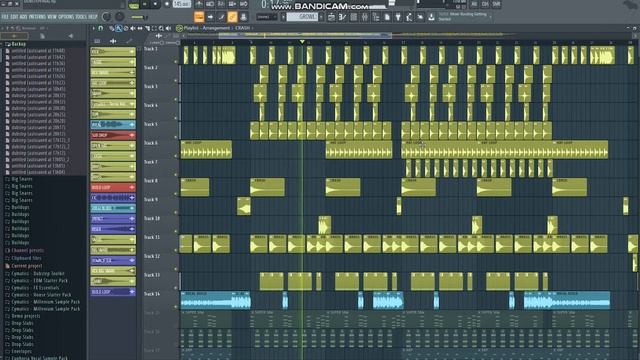Click the audio waveform icon above pattern picker
The image size is (640, 360).
click(113, 41)
